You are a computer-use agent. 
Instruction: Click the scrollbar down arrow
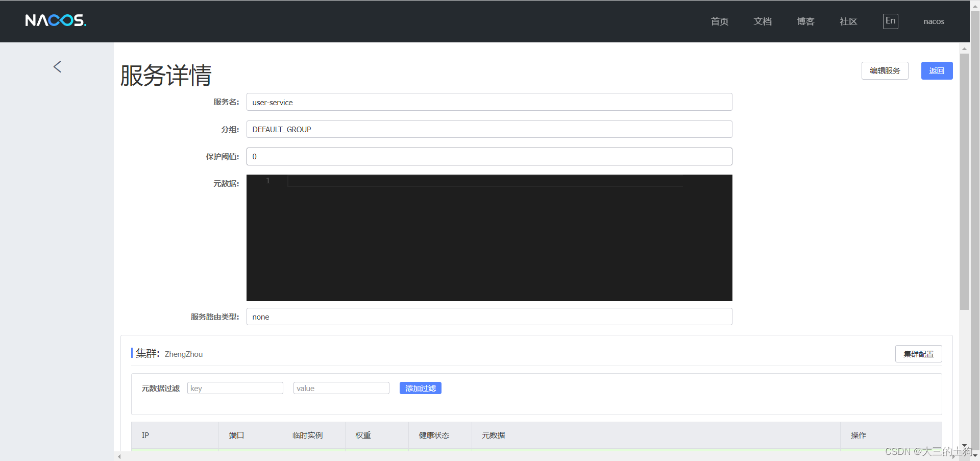click(x=964, y=446)
